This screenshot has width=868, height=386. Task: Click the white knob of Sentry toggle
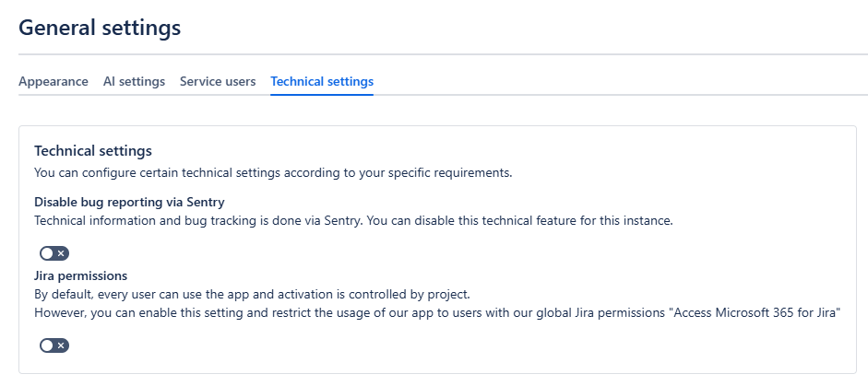47,253
